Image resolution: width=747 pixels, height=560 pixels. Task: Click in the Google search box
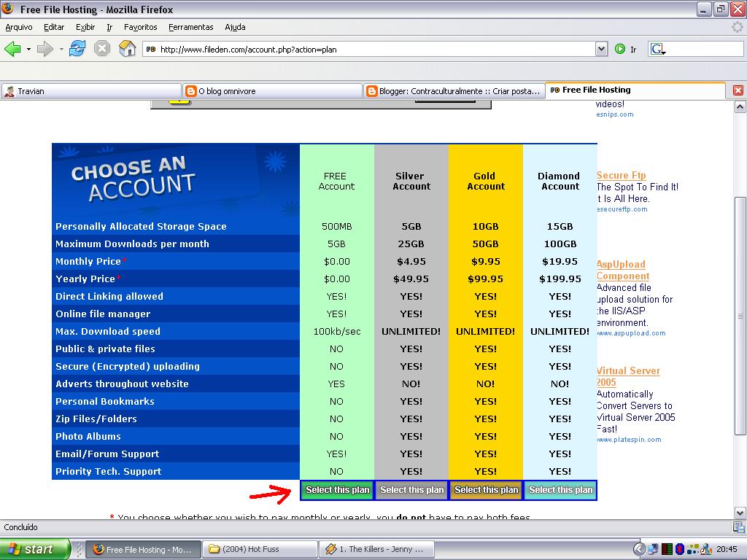pyautogui.click(x=705, y=49)
